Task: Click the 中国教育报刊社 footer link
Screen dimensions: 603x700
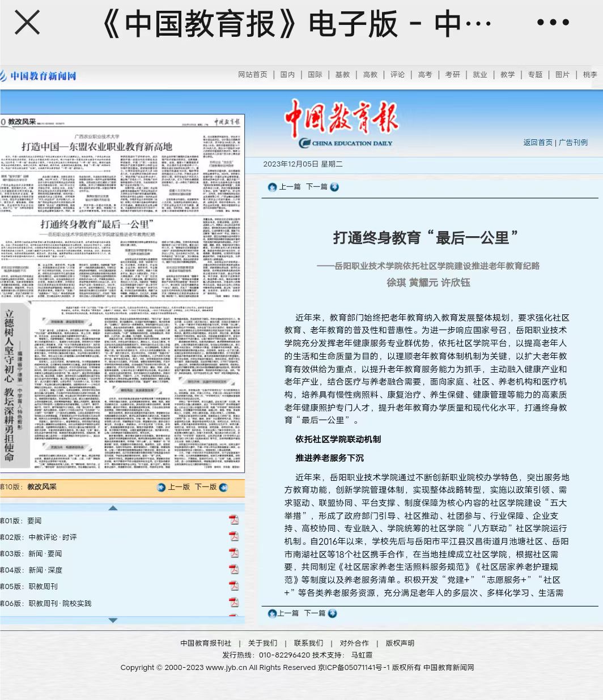Action: 206,643
